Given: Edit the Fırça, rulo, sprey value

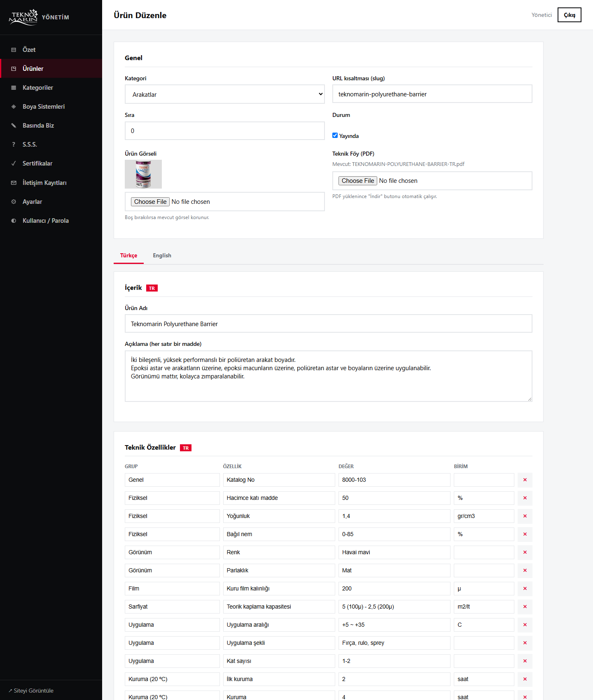Looking at the screenshot, I should pos(395,643).
